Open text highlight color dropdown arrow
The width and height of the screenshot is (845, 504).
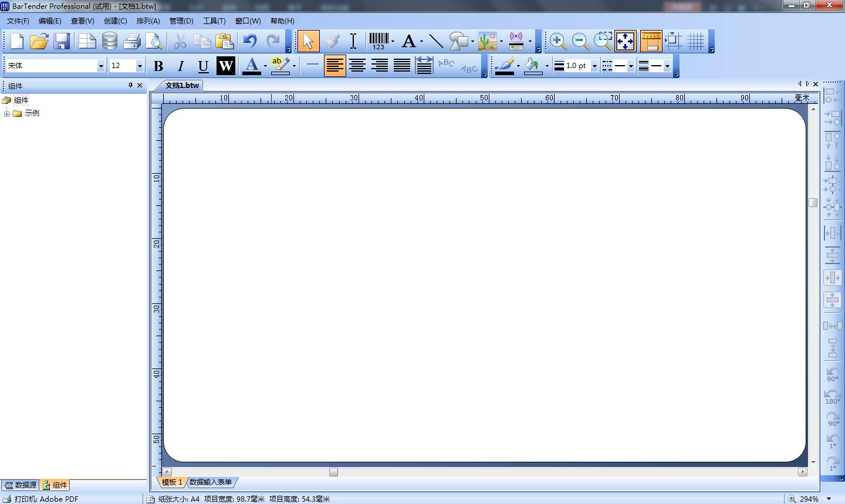(294, 66)
